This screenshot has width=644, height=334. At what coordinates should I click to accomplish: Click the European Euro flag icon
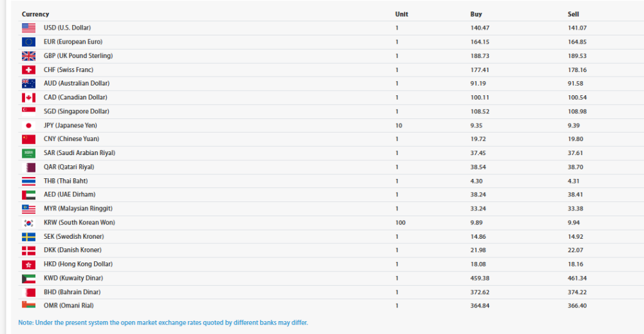pyautogui.click(x=28, y=42)
